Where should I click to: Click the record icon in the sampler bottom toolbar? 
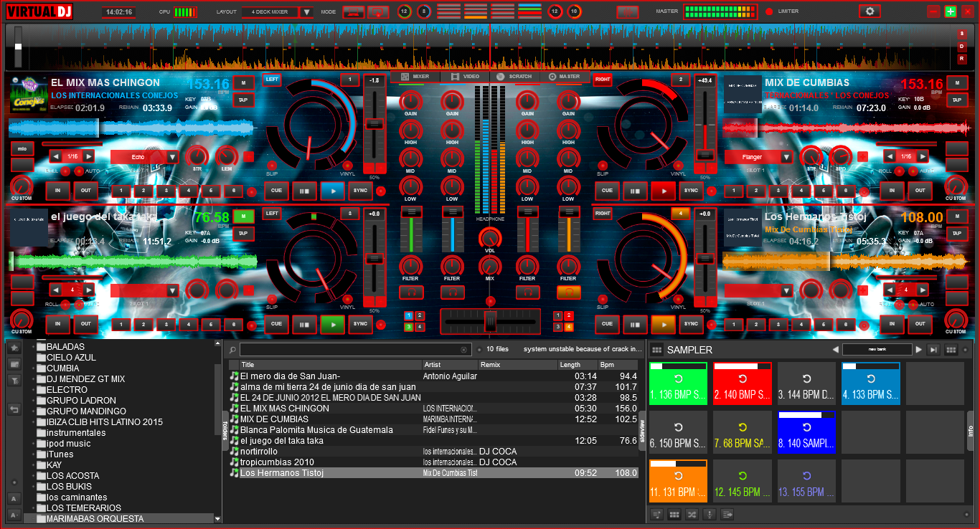click(x=710, y=514)
